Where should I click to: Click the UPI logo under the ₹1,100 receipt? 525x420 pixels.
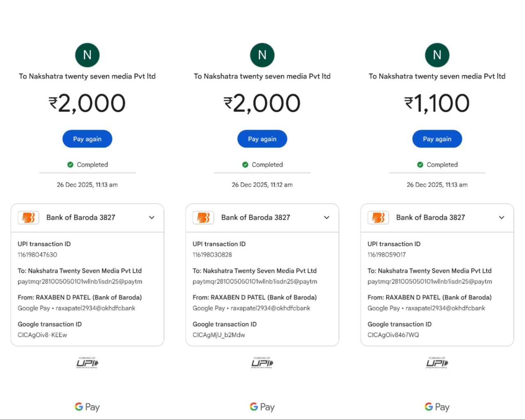[437, 363]
